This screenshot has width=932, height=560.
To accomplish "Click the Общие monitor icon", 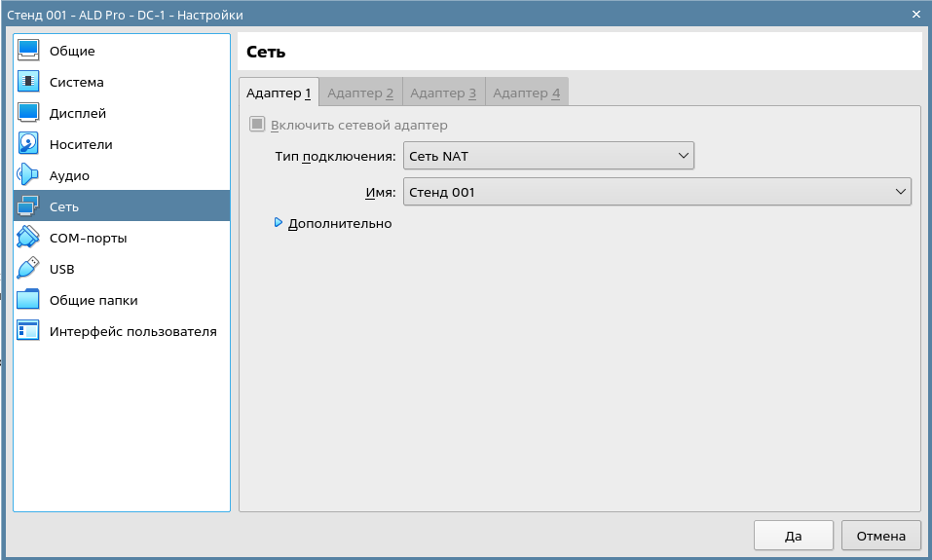I will tap(28, 51).
